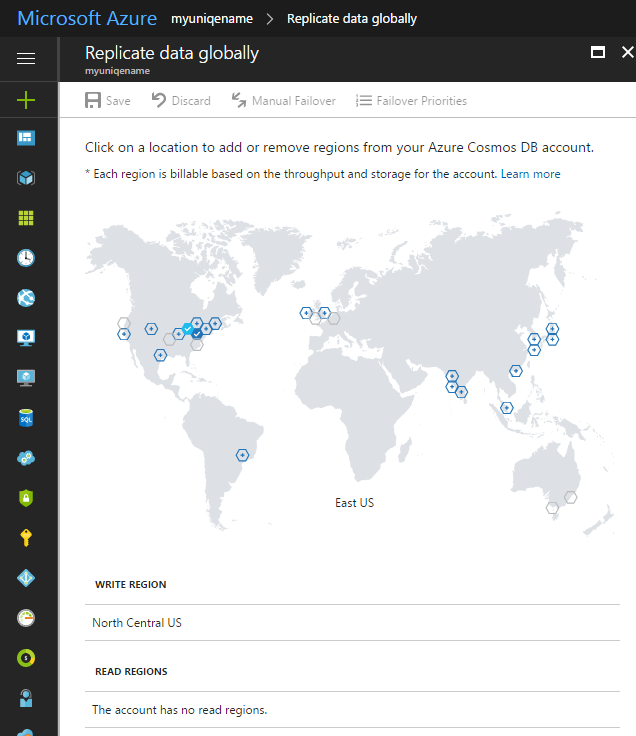
Task: Click the dark-blue checked East US hexagon
Action: pyautogui.click(x=197, y=334)
